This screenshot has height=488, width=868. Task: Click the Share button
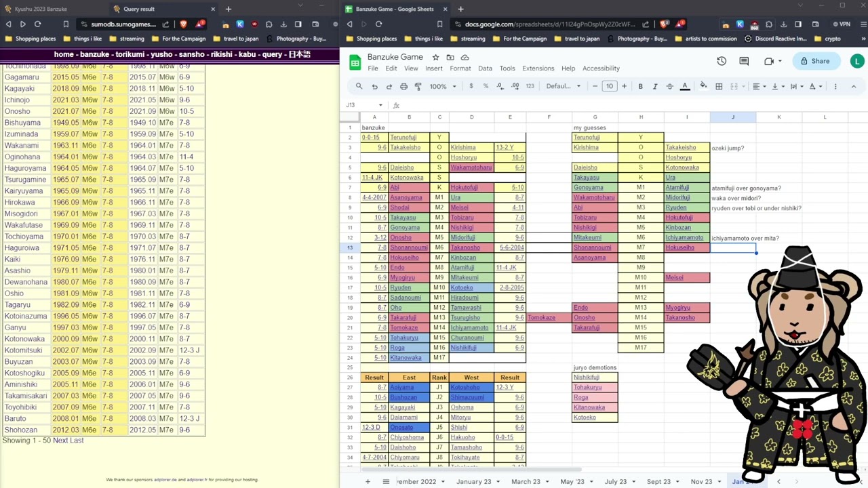point(815,61)
